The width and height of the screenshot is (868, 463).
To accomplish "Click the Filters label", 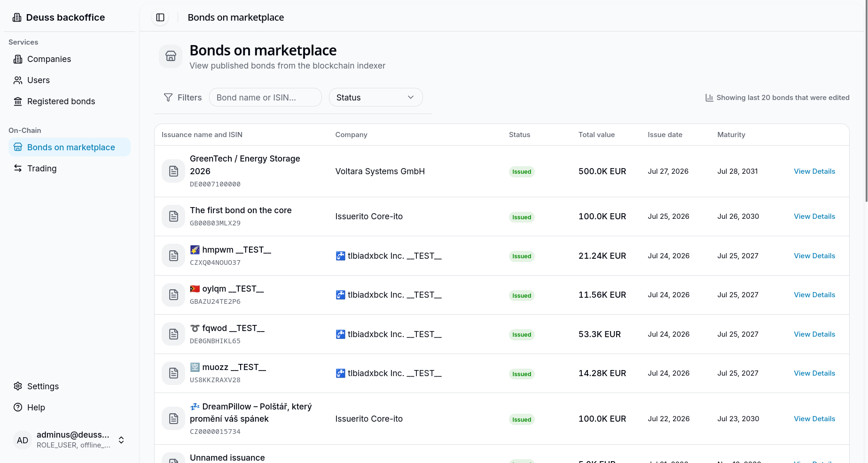I will tap(190, 98).
